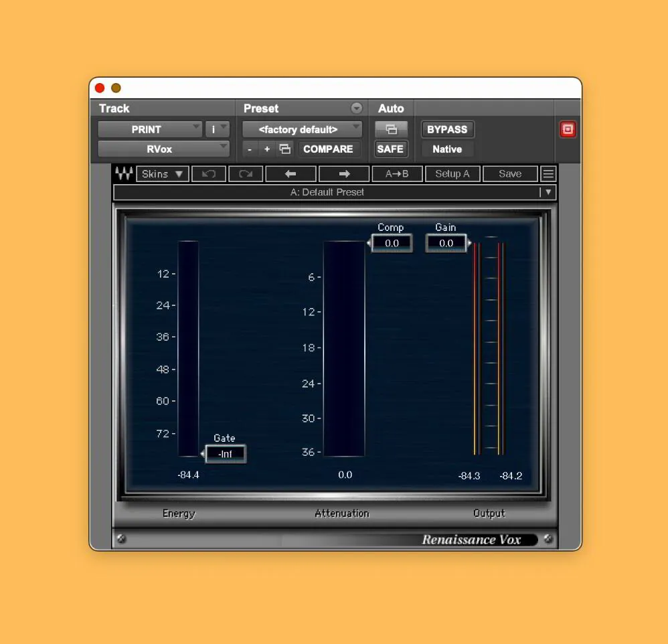The image size is (668, 644).
Task: Toggle the BYPASS button
Action: click(446, 129)
